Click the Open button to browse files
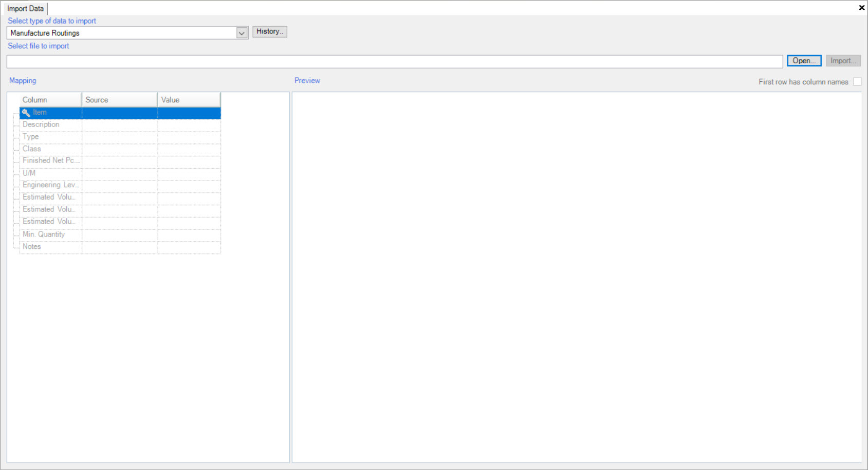The width and height of the screenshot is (868, 470). [804, 61]
